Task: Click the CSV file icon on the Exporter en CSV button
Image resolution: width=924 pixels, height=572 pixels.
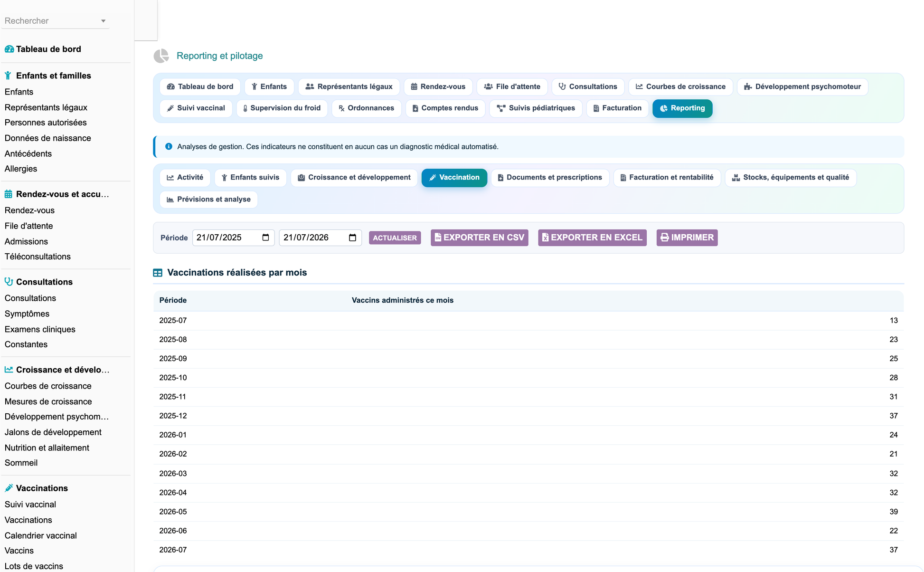Action: click(438, 238)
